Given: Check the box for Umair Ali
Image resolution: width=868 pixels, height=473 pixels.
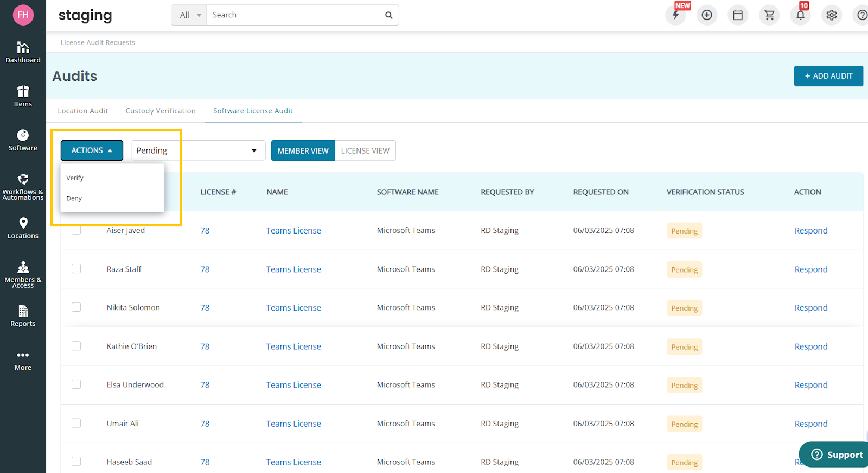Looking at the screenshot, I should tap(76, 423).
